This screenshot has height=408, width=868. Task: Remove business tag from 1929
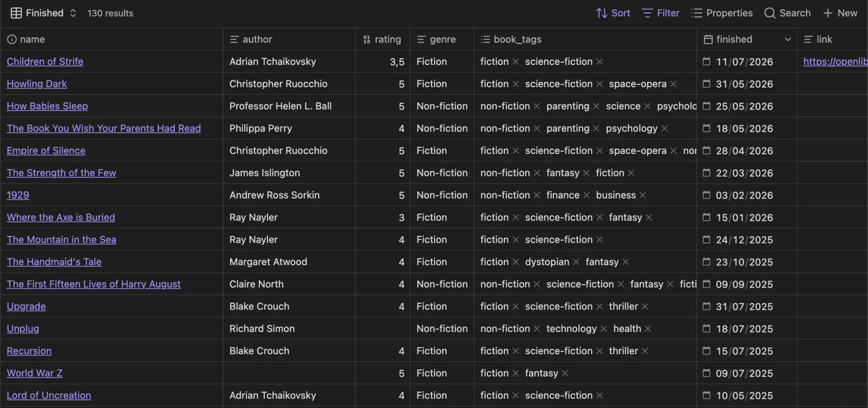pyautogui.click(x=643, y=195)
